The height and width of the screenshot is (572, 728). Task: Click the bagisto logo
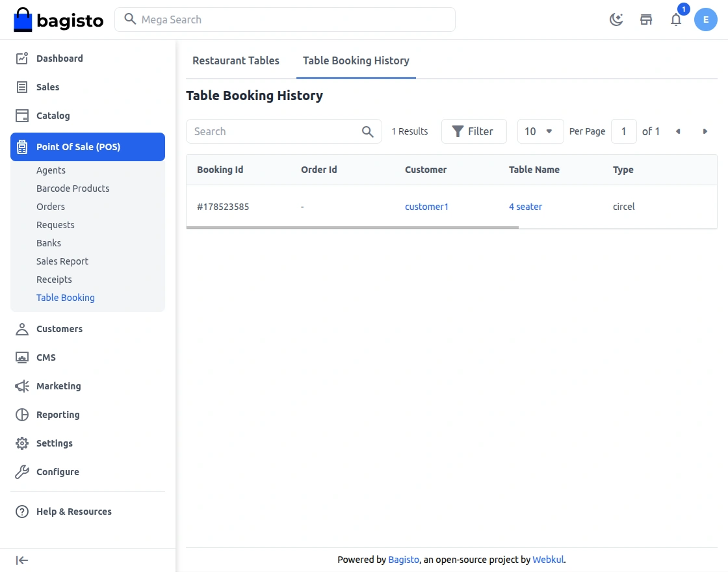(x=58, y=19)
